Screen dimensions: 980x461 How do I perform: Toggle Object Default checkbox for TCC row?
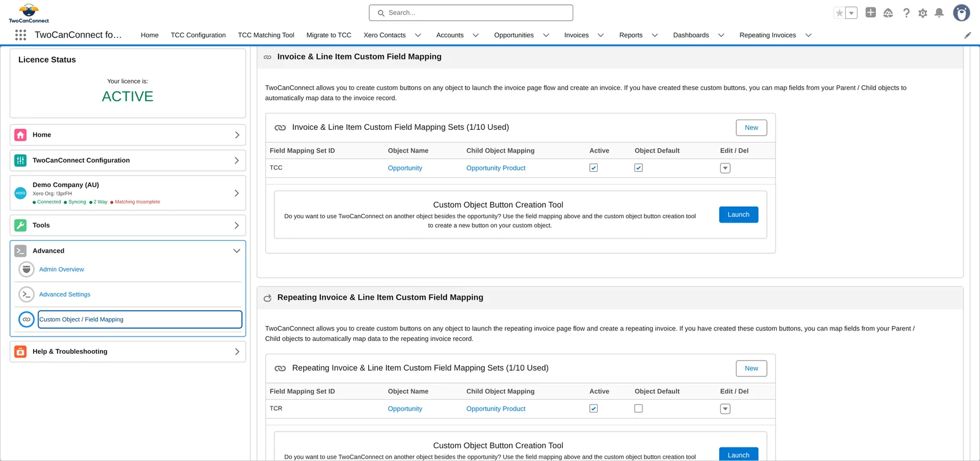tap(638, 168)
